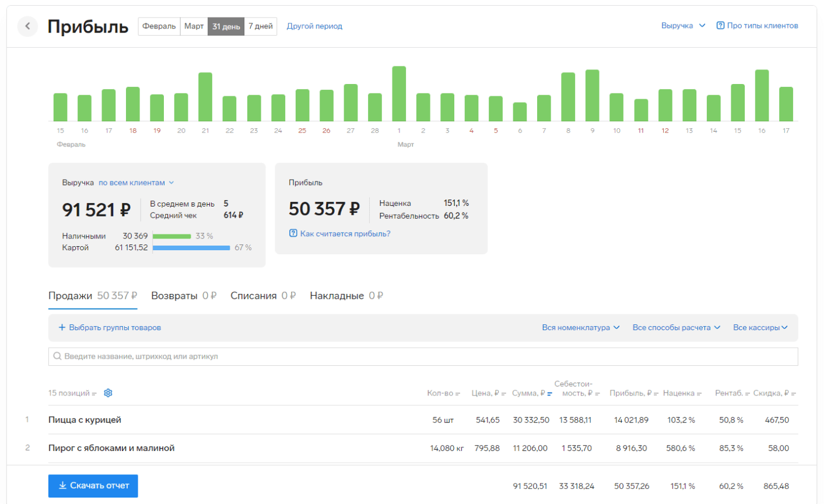Open Как считается прибыль link
This screenshot has width=827, height=504.
(345, 233)
